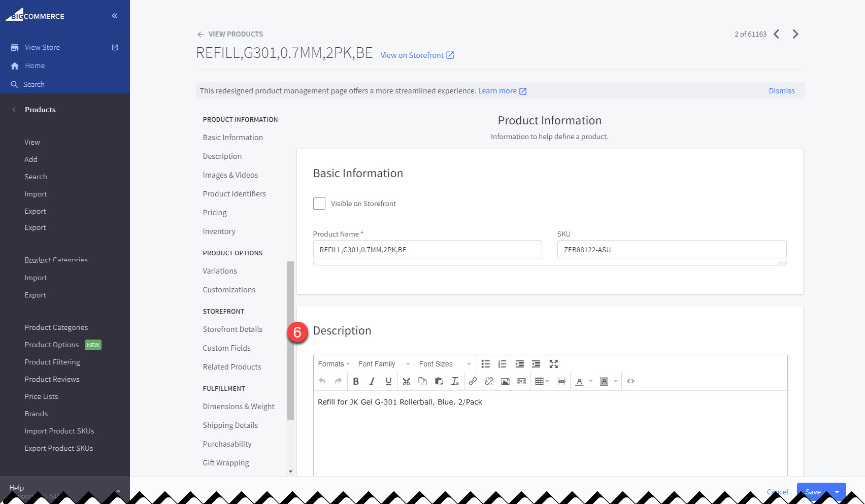
Task: Toggle fullscreen mode of editor
Action: (x=554, y=364)
